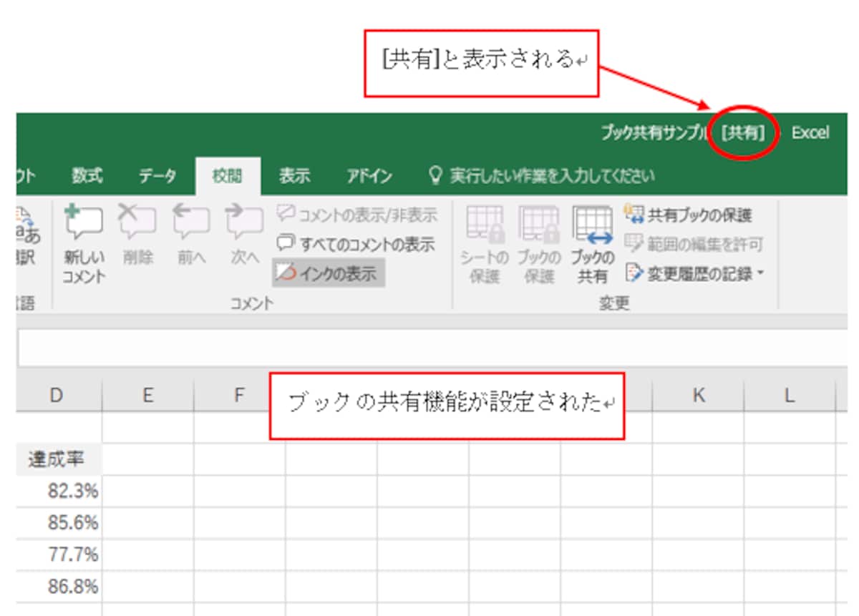Select column D header

coord(57,395)
